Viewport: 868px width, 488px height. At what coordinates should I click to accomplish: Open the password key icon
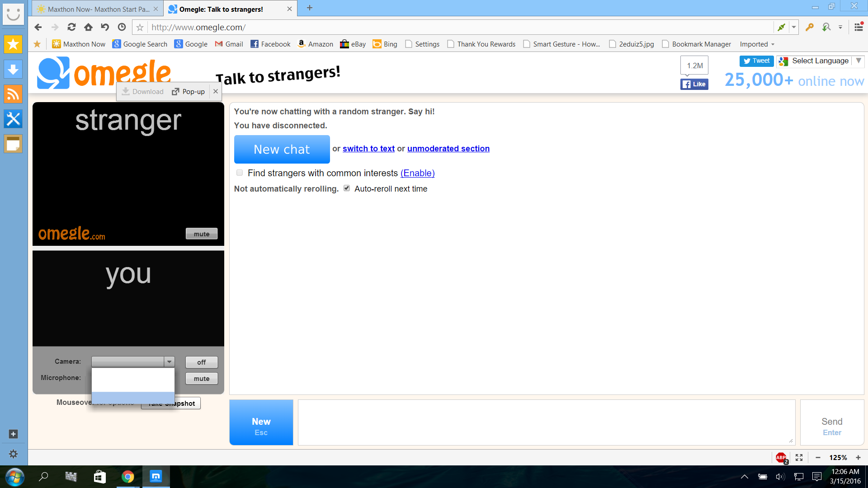(x=809, y=27)
